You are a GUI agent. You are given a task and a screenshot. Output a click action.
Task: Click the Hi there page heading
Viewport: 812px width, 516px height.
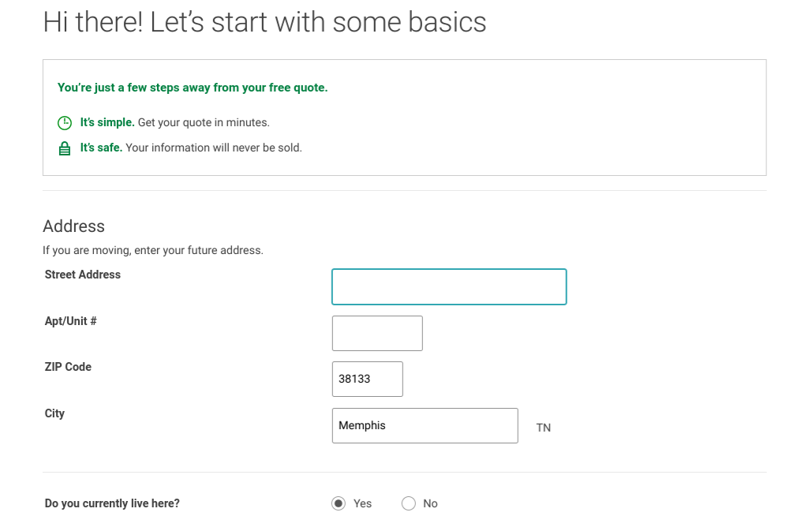(x=264, y=22)
